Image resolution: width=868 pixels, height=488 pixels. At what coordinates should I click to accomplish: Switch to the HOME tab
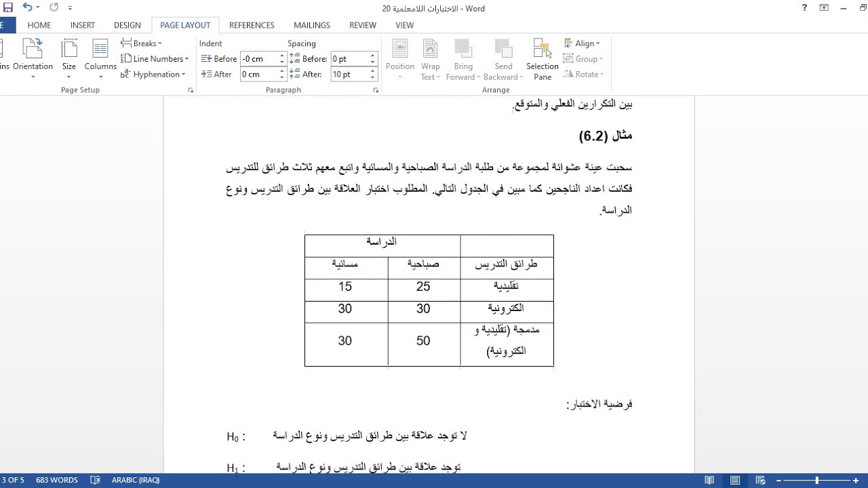[x=39, y=25]
